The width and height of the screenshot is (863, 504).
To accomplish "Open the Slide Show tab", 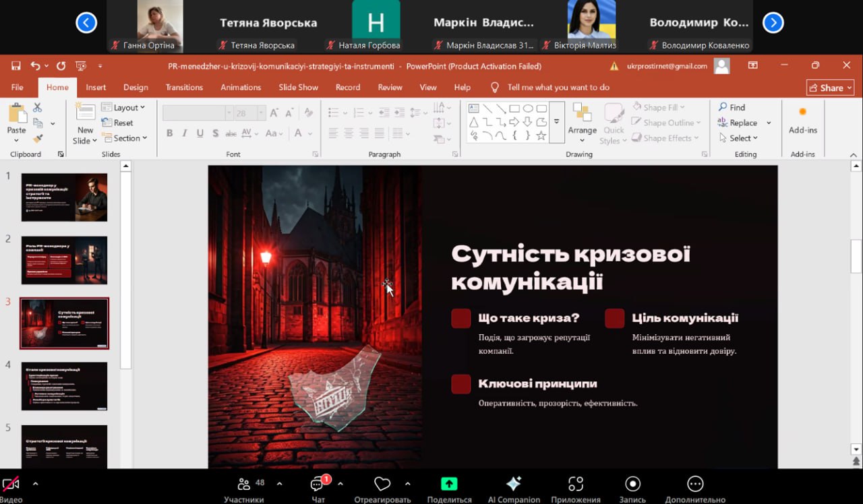I will pos(298,88).
